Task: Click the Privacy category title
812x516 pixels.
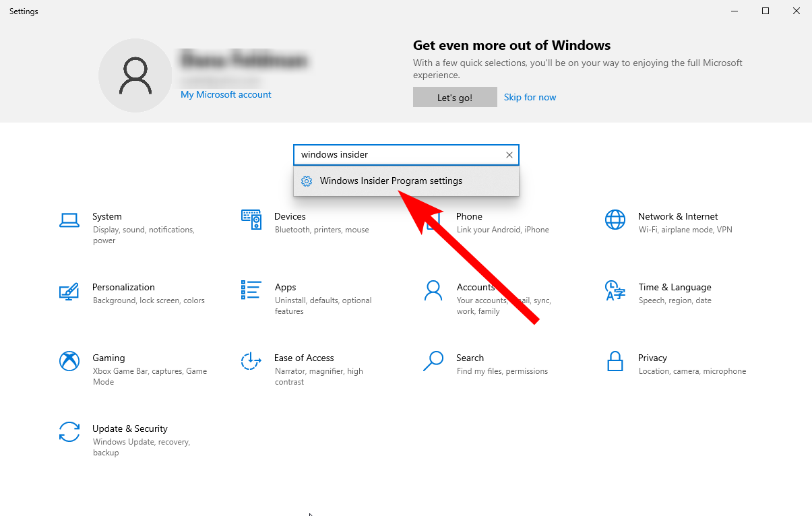Action: [652, 358]
